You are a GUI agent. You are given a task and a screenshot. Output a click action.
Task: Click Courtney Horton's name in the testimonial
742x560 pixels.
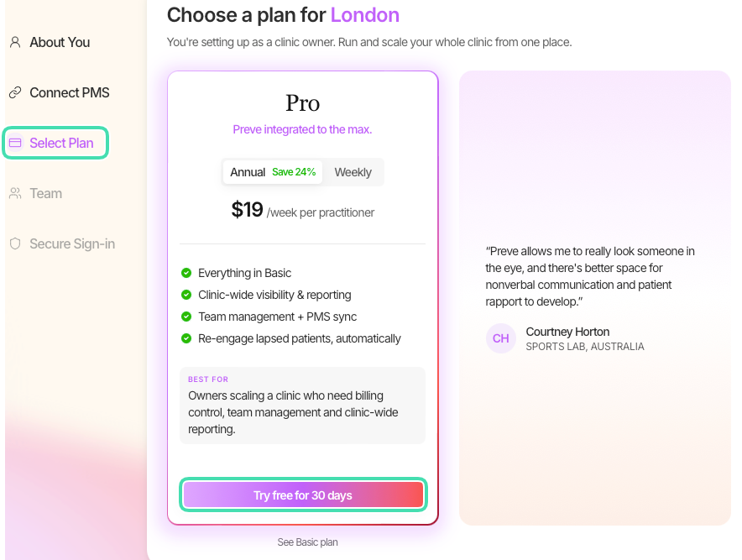coord(567,332)
